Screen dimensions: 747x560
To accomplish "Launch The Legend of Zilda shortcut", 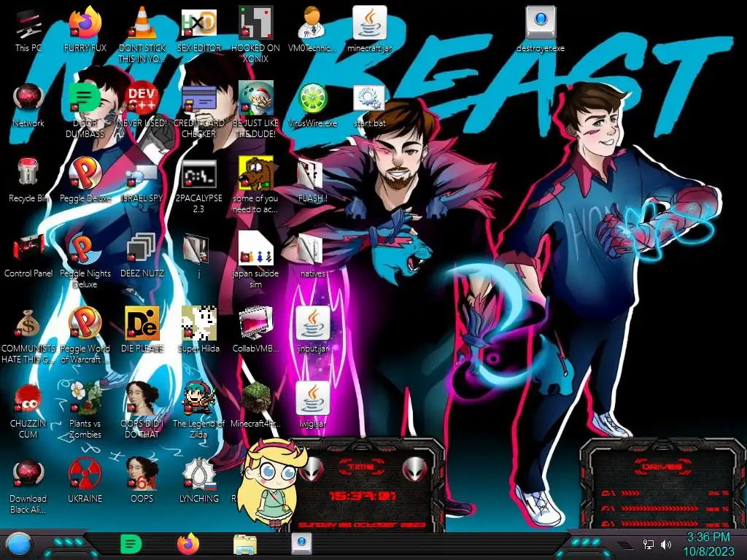I will tap(198, 410).
